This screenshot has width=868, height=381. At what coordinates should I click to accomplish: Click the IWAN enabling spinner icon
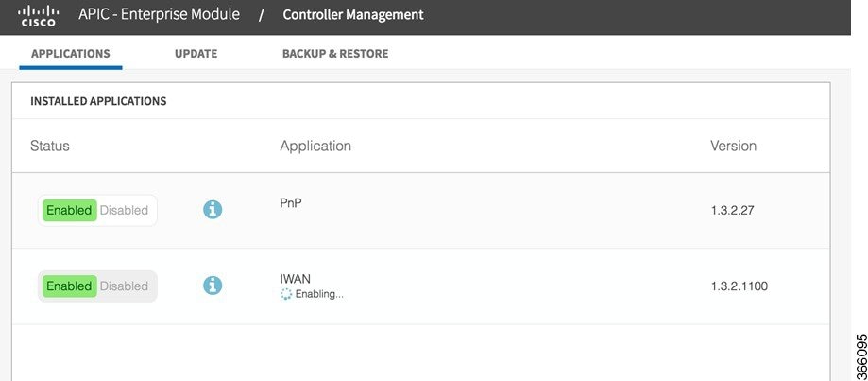(286, 295)
